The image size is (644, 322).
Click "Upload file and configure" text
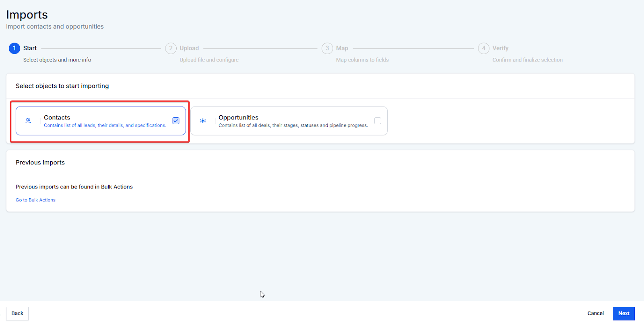[209, 60]
